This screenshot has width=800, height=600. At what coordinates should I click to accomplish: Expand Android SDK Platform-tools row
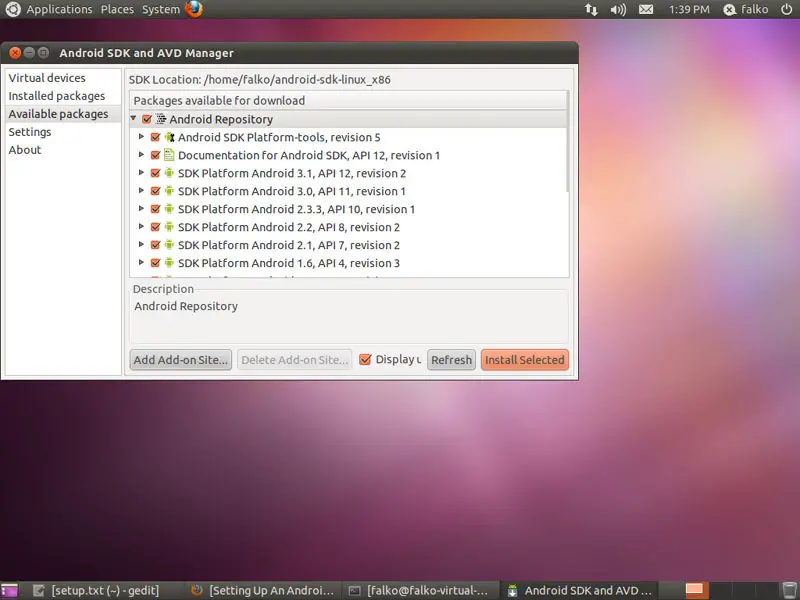tap(141, 137)
